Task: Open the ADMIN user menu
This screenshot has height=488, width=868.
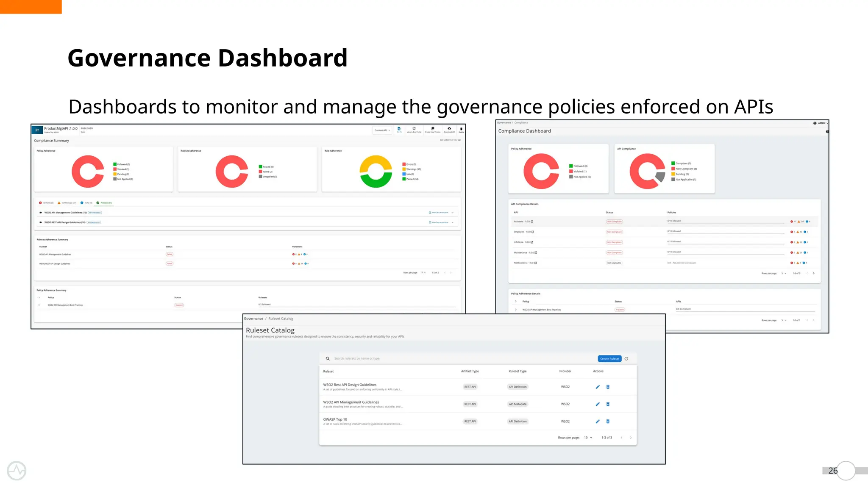Action: (821, 123)
